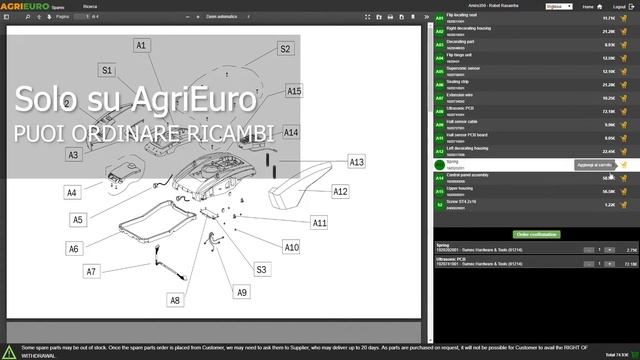This screenshot has height=360, width=640.
Task: Add Control panel assembly to cart
Action: (624, 178)
